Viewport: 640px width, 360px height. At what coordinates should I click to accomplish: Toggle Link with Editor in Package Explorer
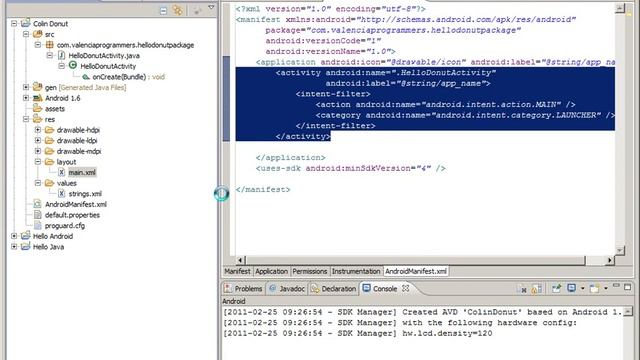[178, 10]
